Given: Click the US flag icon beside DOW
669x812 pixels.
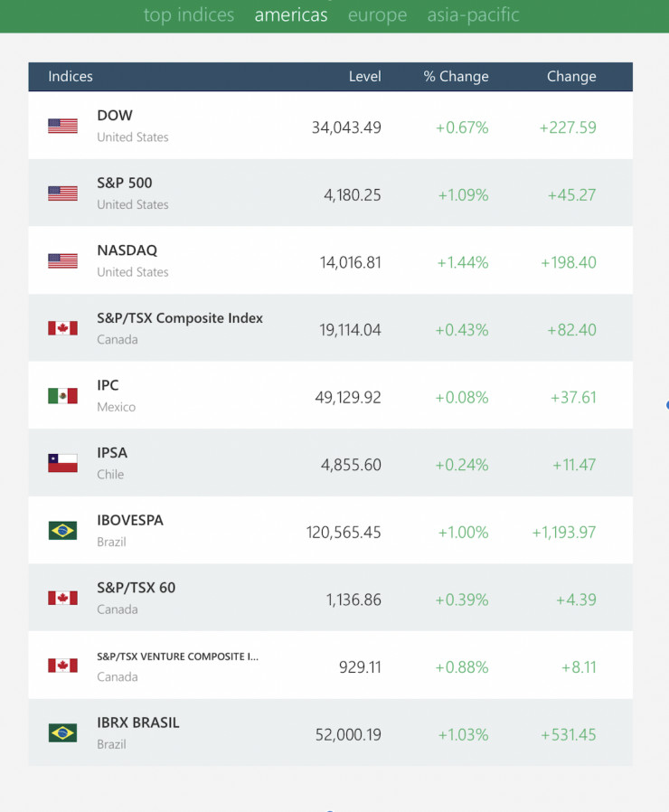Looking at the screenshot, I should point(62,126).
